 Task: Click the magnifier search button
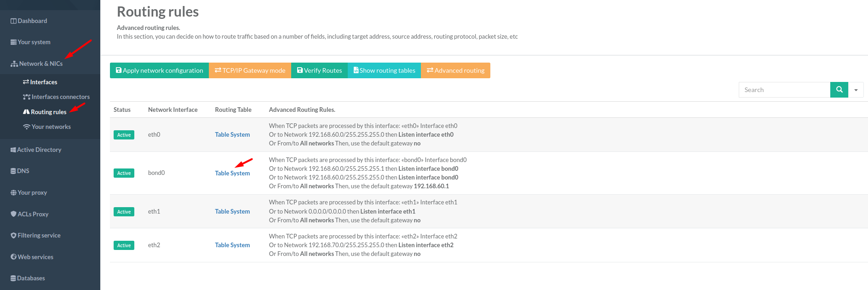click(x=839, y=90)
